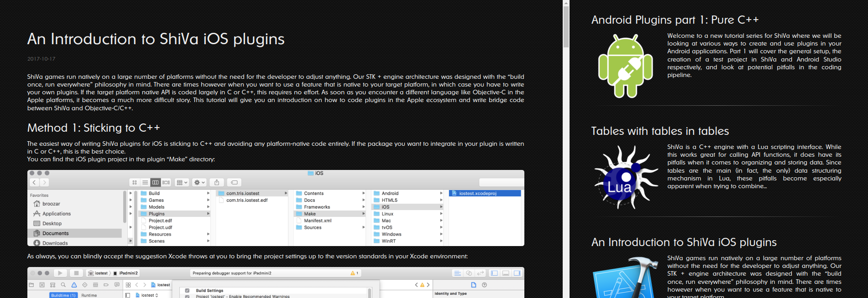The width and height of the screenshot is (868, 298).
Task: Open the Xcode find navigator
Action: click(63, 285)
